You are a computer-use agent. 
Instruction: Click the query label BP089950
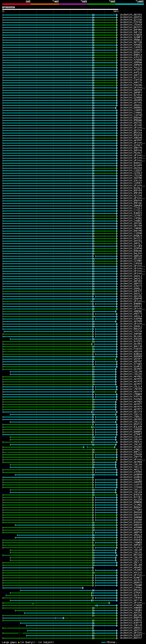[8, 7]
